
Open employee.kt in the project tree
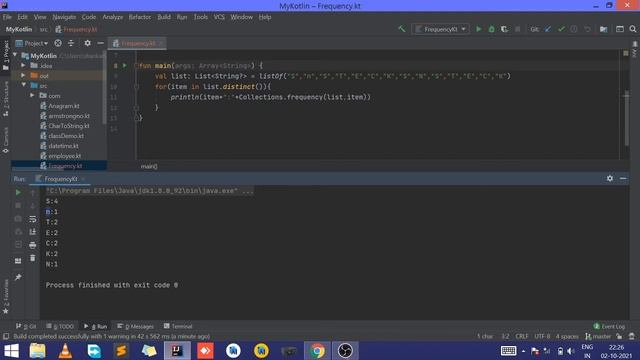click(64, 156)
